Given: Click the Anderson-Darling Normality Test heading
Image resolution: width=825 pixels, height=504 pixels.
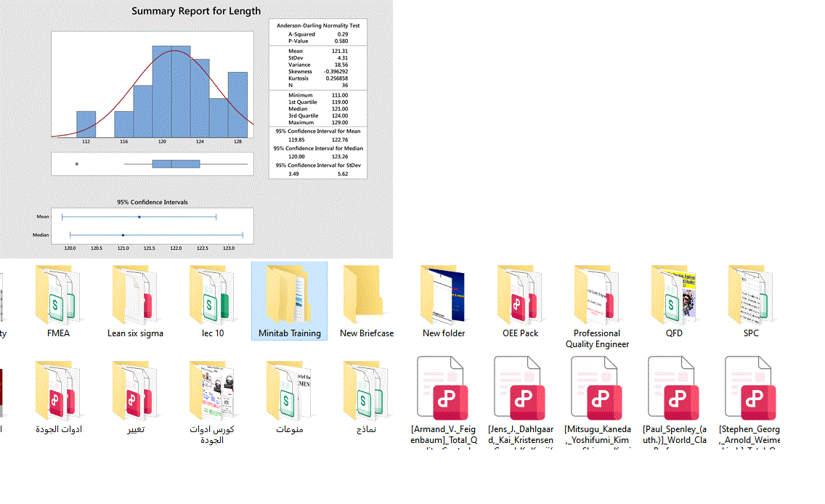Looking at the screenshot, I should pyautogui.click(x=318, y=25).
